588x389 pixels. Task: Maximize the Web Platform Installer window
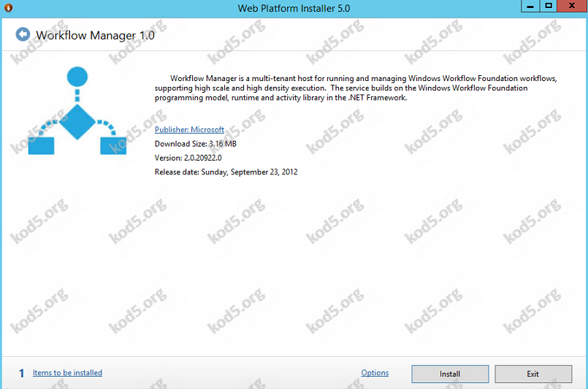coord(549,6)
